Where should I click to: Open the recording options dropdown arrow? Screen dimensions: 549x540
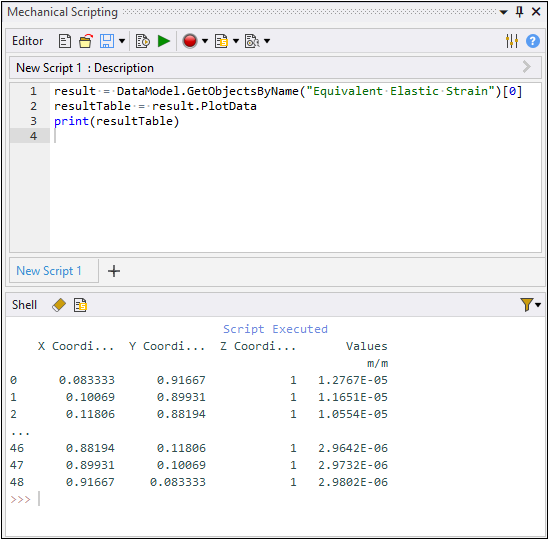point(205,41)
